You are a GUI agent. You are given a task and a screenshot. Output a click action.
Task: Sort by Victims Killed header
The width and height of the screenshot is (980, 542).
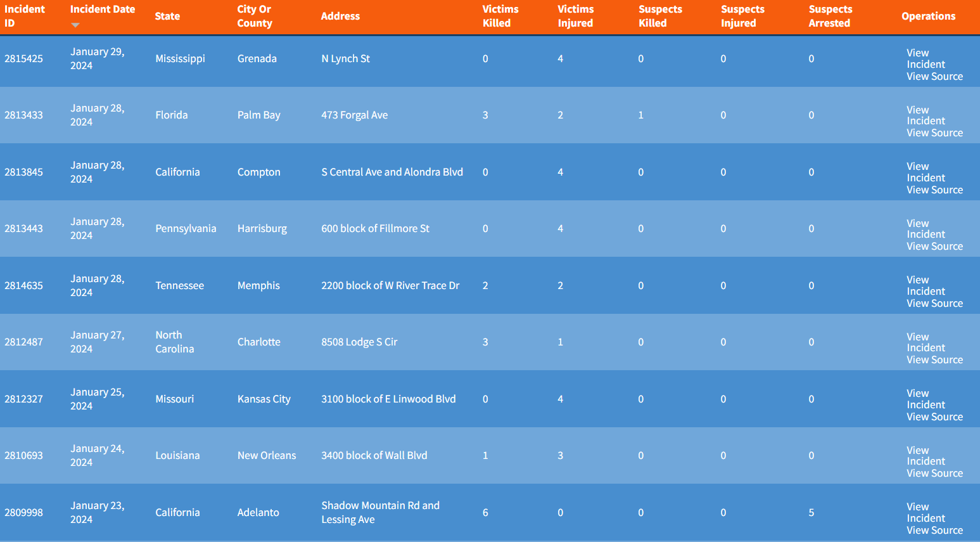(500, 16)
